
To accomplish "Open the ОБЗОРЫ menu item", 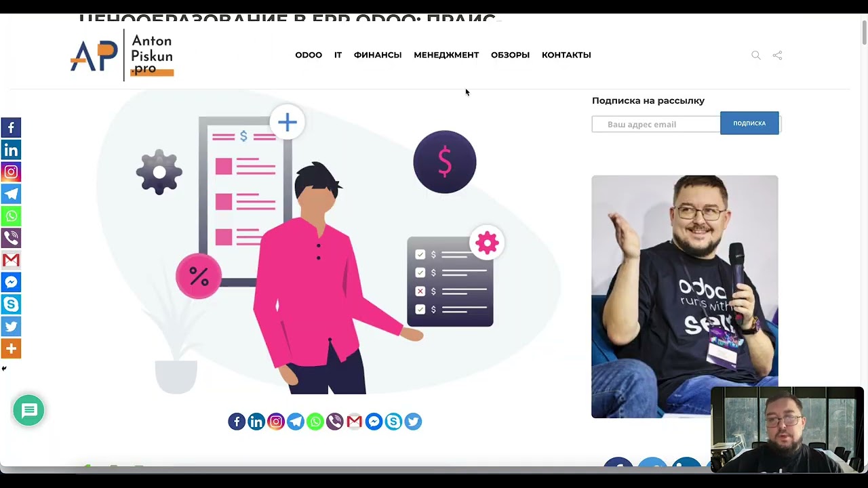I will (x=510, y=55).
